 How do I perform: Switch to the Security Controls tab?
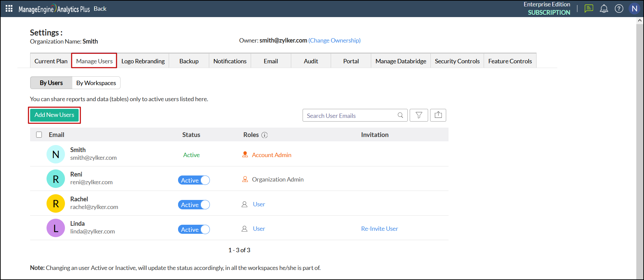point(457,61)
